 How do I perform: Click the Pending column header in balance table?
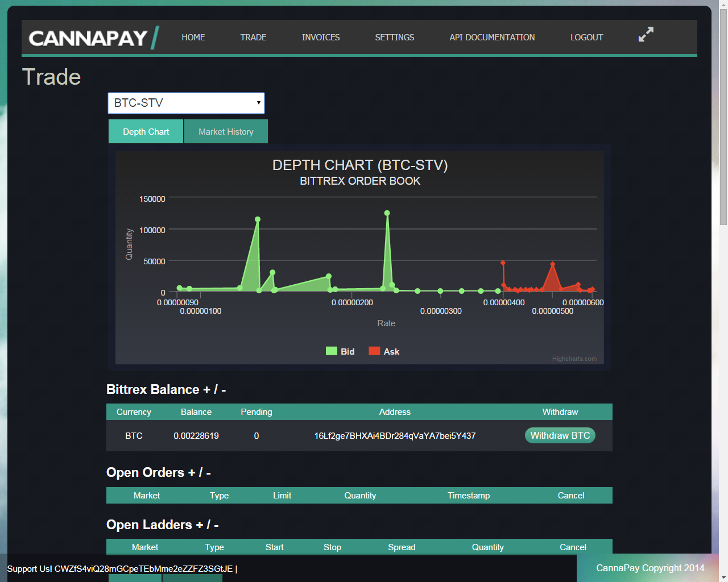(x=257, y=412)
